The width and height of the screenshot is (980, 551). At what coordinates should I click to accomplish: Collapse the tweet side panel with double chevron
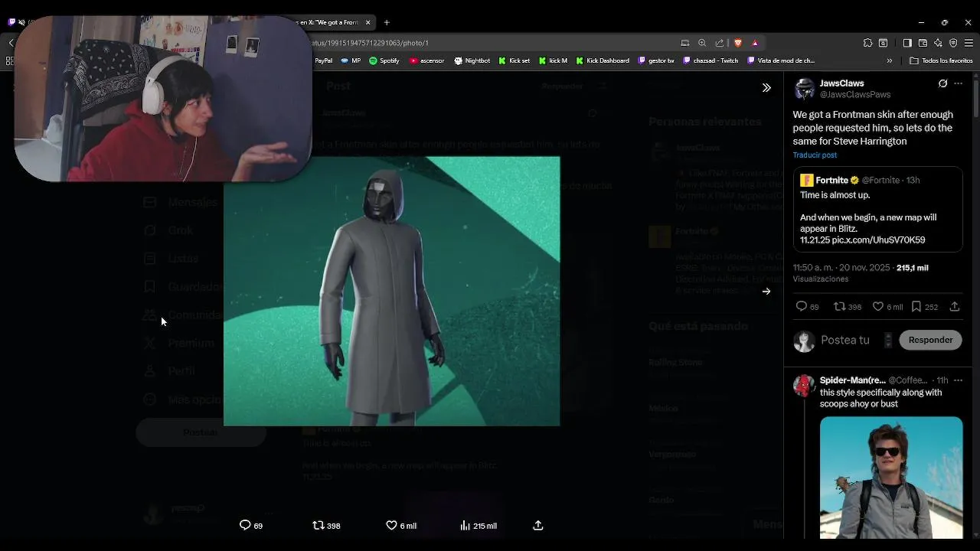(x=766, y=87)
